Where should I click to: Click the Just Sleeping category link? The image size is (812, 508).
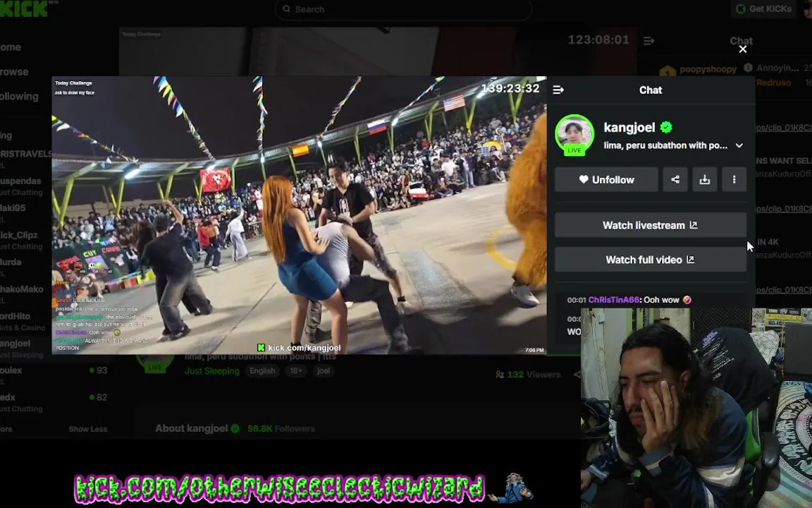coord(211,371)
